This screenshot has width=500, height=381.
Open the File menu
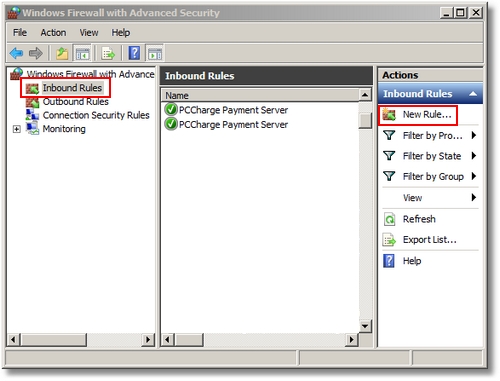coord(20,32)
